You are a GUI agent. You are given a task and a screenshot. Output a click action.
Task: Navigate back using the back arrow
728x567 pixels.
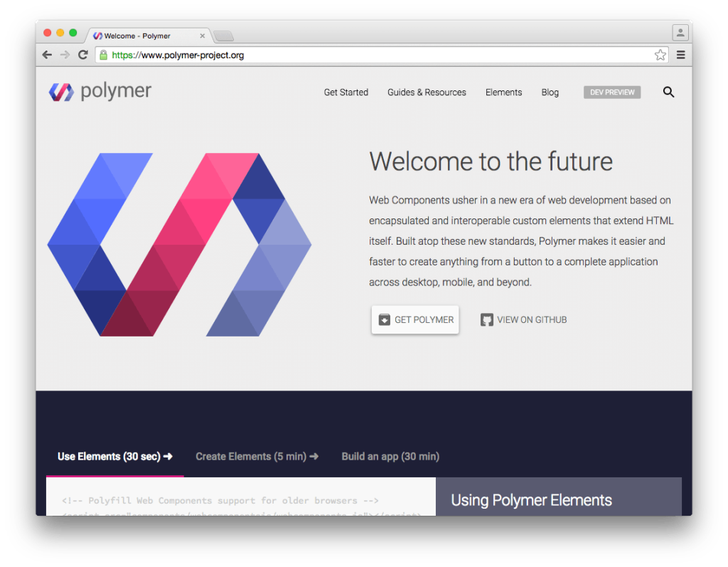(47, 54)
